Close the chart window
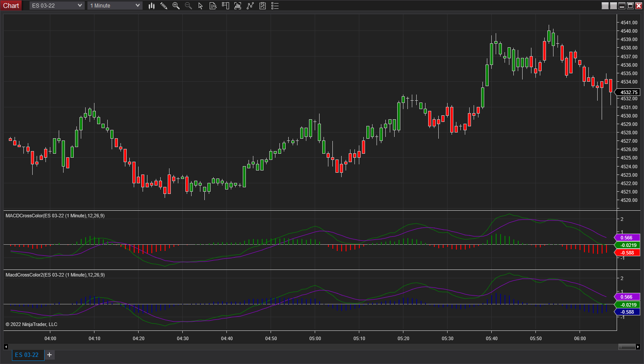Screen dimensions: 644x364 click(x=639, y=6)
